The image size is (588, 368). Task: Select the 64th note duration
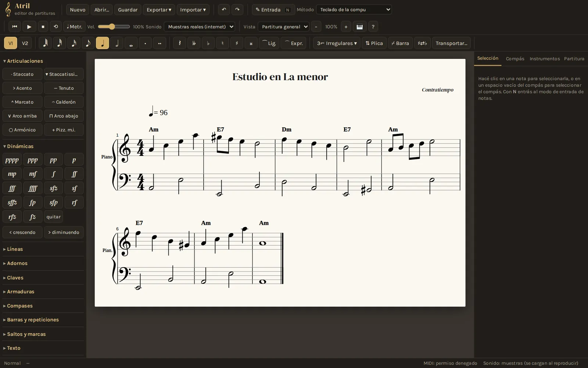45,43
